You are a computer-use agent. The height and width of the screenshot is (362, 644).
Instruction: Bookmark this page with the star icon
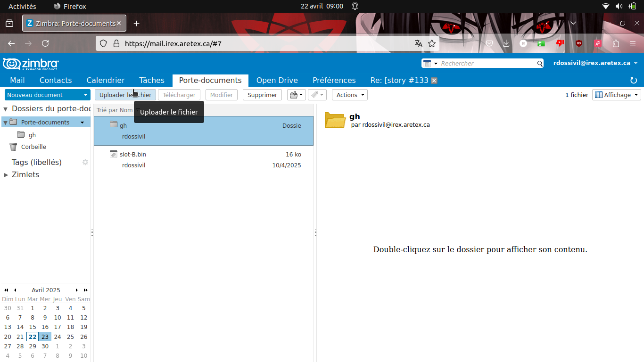tap(432, 43)
